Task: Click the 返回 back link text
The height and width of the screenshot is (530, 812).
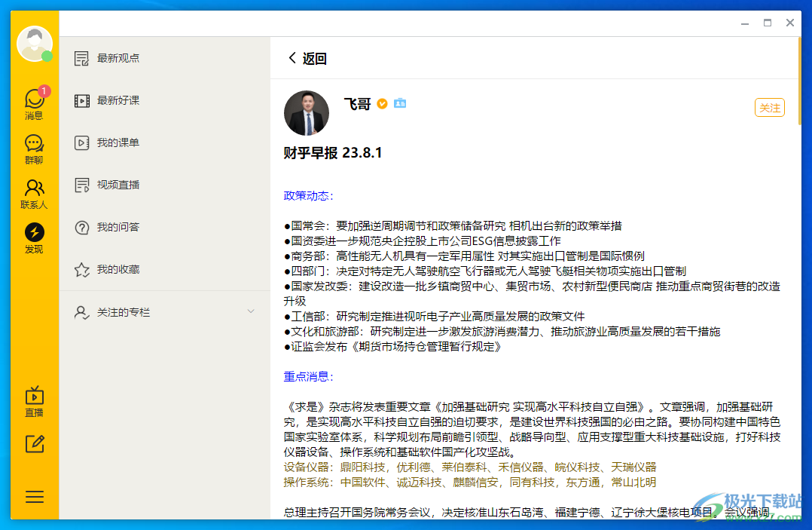Action: [314, 59]
